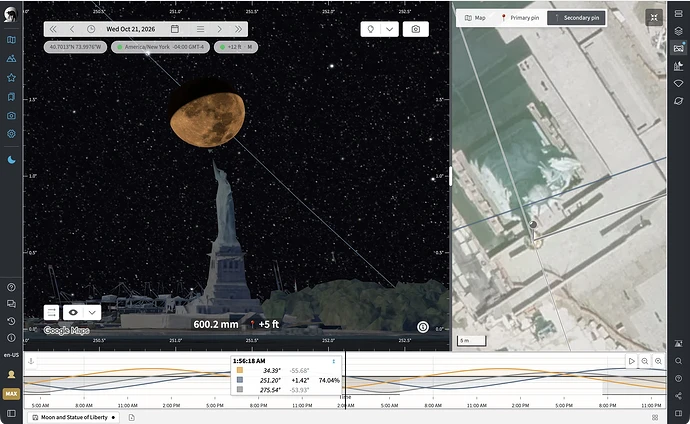The height and width of the screenshot is (424, 690).
Task: Open the chat feedback icon in left sidebar
Action: click(x=11, y=304)
